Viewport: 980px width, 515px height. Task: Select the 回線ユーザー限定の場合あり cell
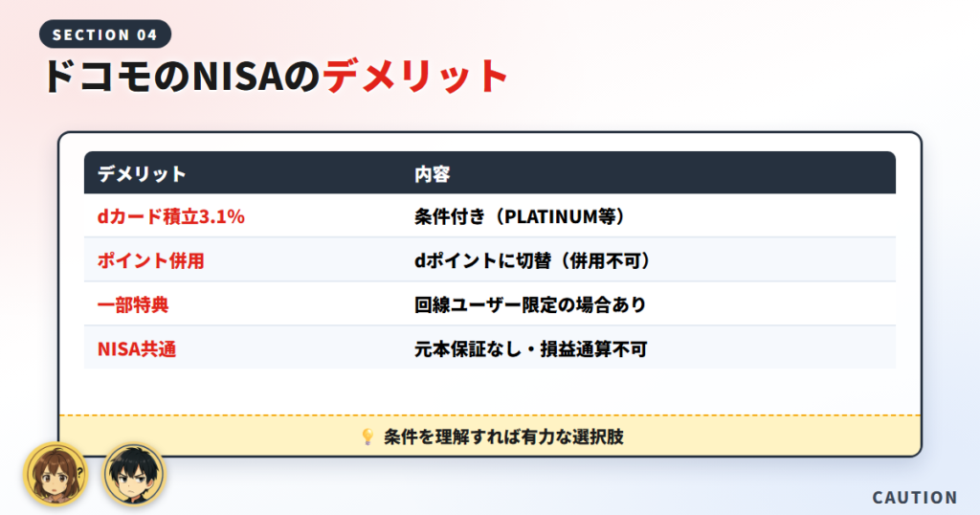pos(530,304)
